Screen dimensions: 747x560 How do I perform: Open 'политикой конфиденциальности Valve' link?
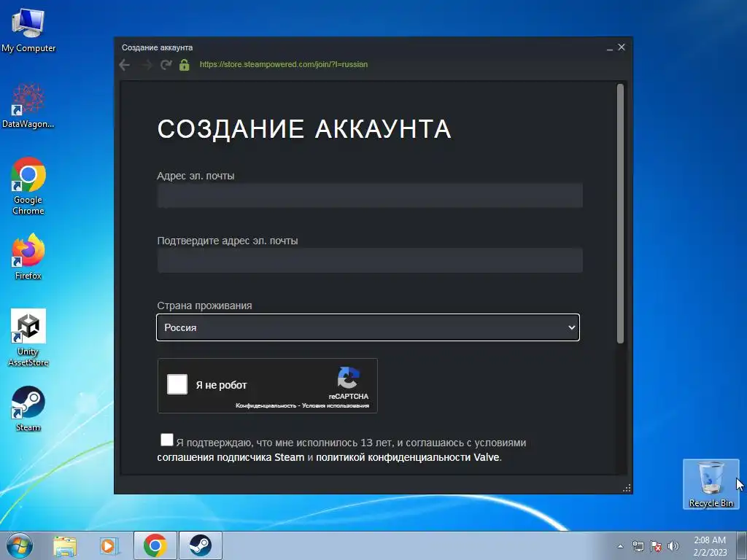407,458
